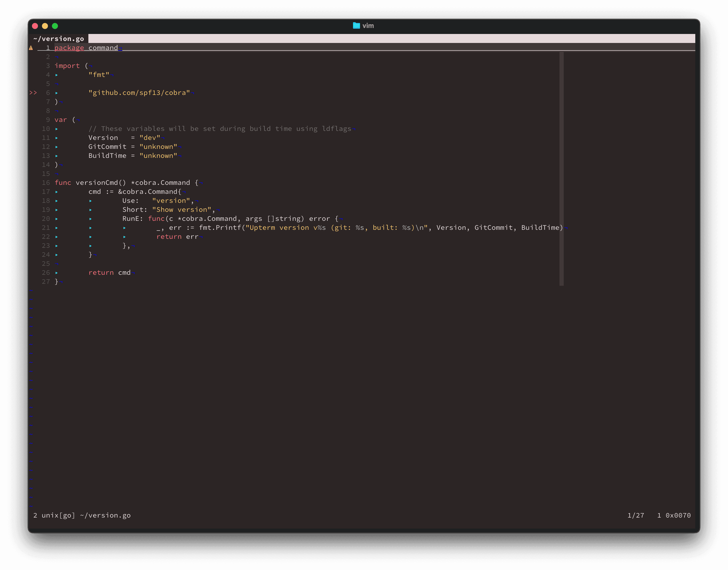Image resolution: width=728 pixels, height=570 pixels.
Task: Click the second tab arrow on line 18
Action: (x=90, y=201)
